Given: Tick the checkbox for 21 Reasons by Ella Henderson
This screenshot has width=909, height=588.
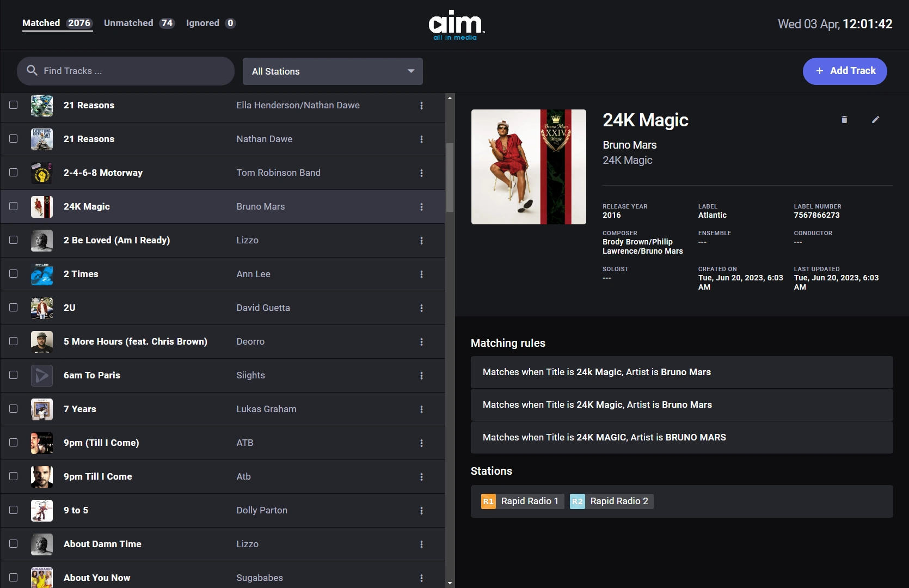Looking at the screenshot, I should [14, 105].
